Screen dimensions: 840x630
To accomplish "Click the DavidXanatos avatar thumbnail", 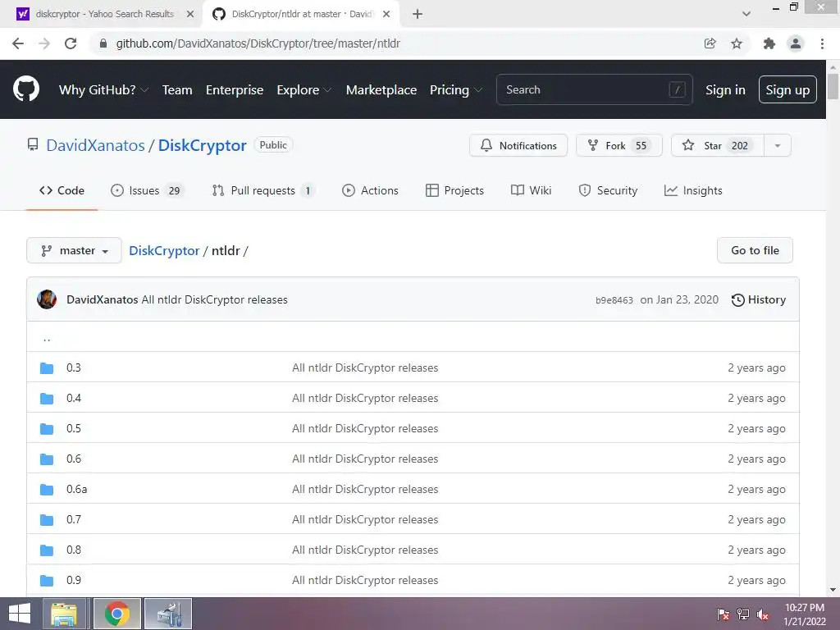I will 47,299.
